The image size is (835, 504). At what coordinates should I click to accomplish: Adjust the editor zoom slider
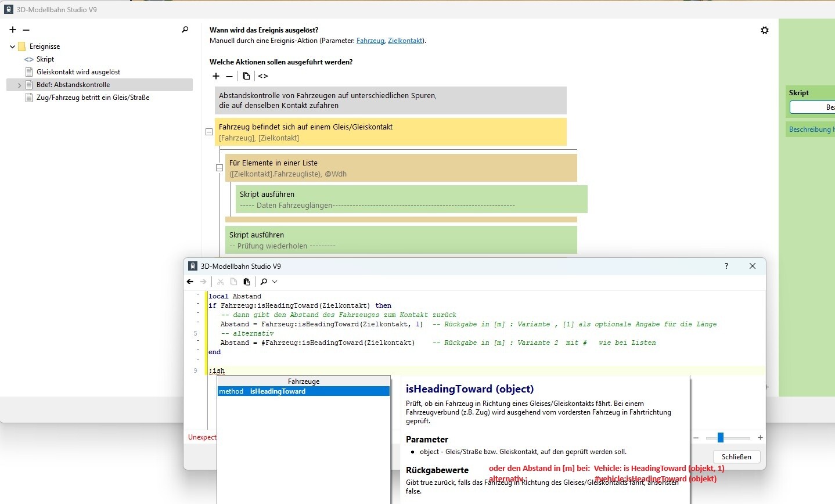(720, 438)
